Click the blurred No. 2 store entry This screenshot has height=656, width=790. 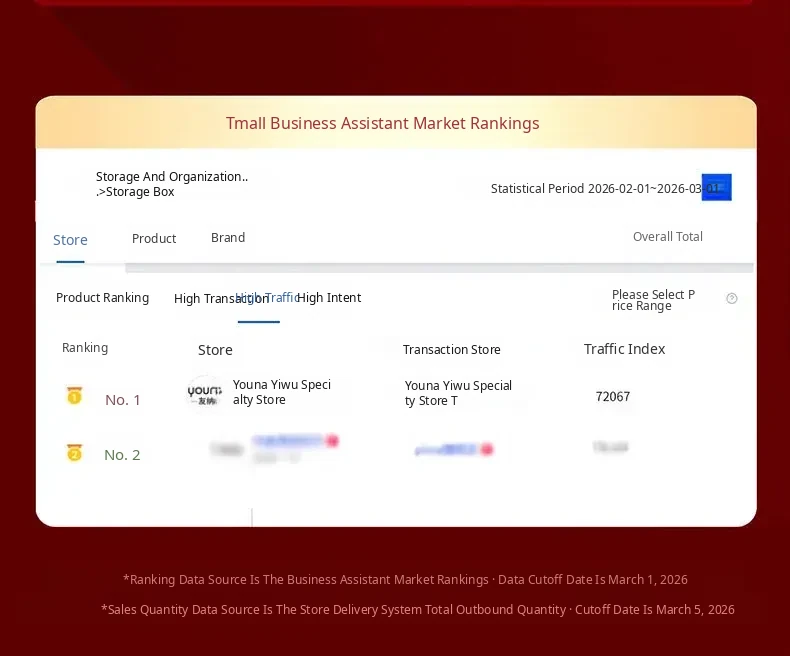pyautogui.click(x=275, y=448)
